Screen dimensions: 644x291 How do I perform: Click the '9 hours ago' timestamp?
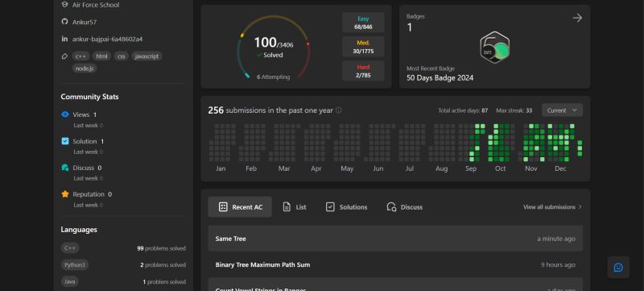coord(558,264)
